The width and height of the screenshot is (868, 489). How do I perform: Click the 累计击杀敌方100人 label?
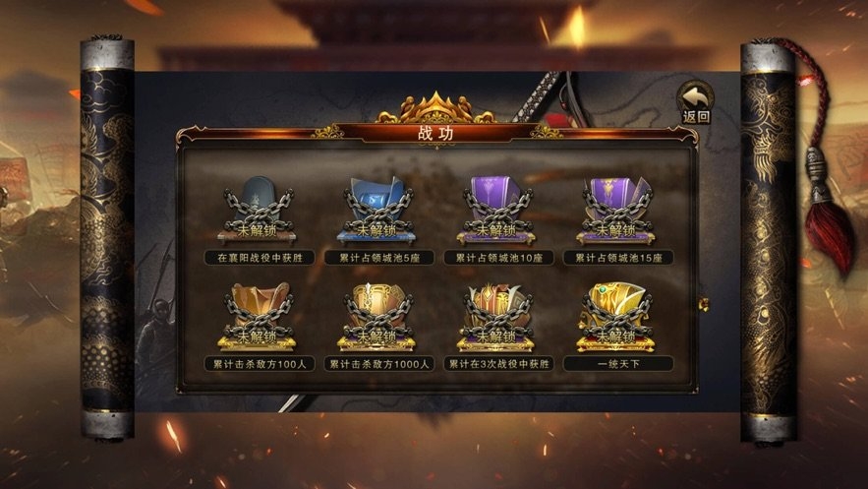click(260, 364)
